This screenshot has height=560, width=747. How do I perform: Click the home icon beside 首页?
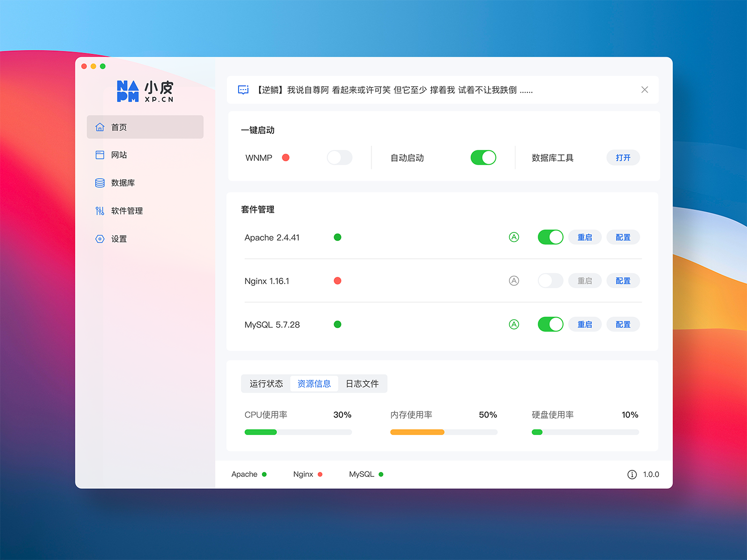pos(100,127)
